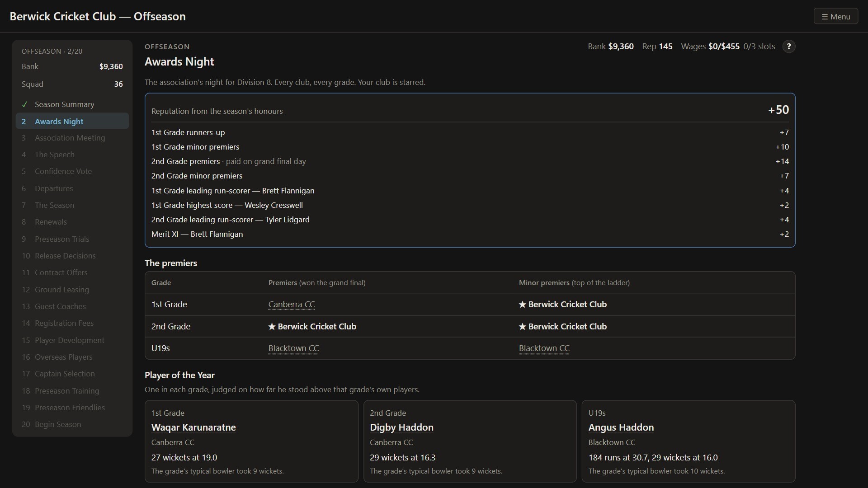This screenshot has height=488, width=868.
Task: Select Confidence Vote step
Action: (x=72, y=171)
